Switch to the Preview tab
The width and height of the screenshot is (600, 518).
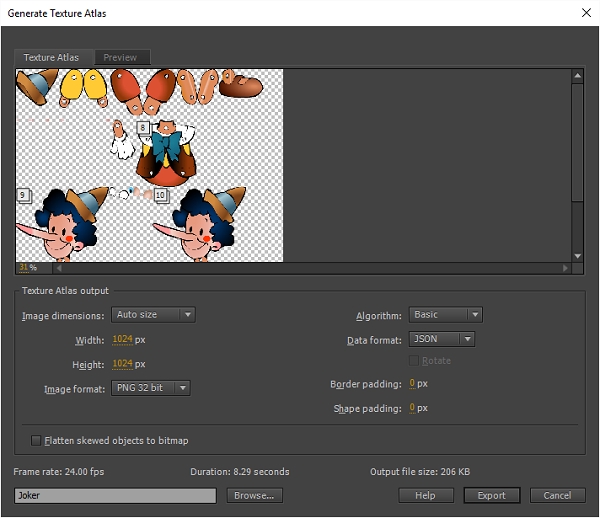[121, 58]
